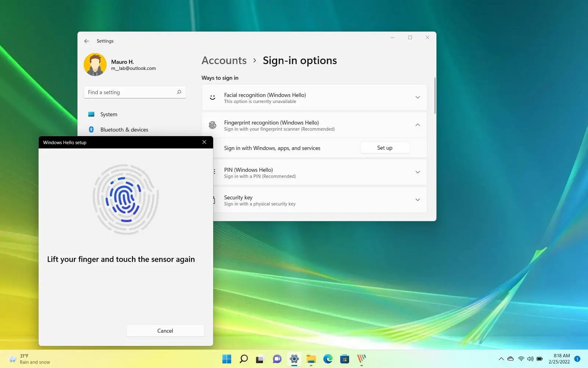
Task: Select Bluetooth & devices in sidebar
Action: [125, 130]
